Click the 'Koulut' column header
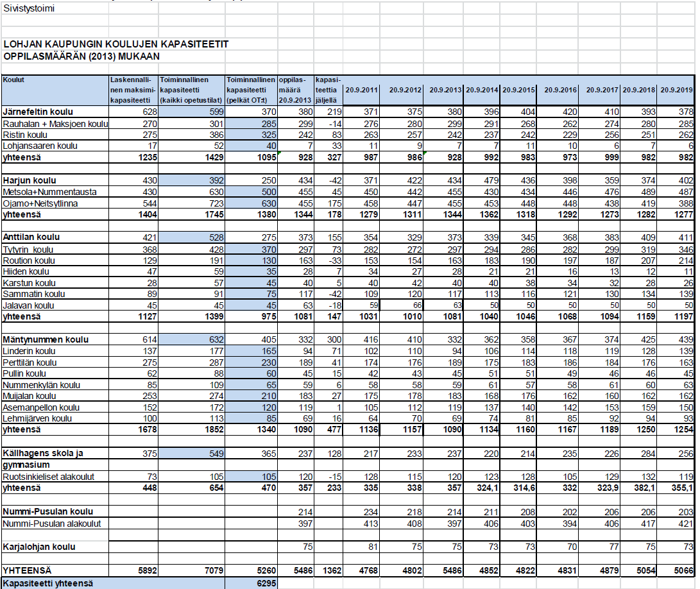Screen dimensions: 700x589 (55, 90)
